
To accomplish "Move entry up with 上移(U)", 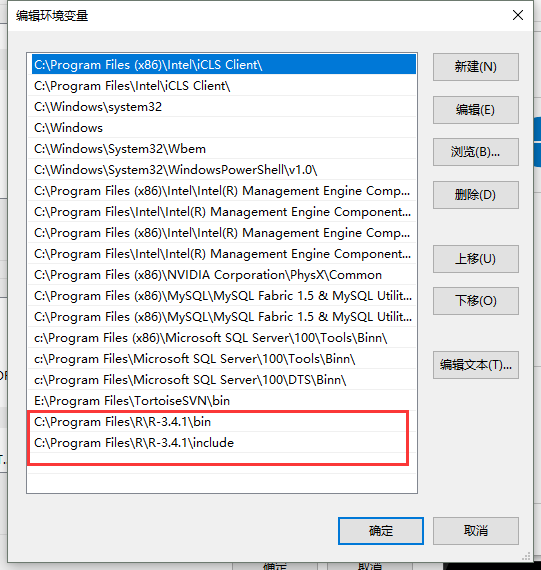I will point(476,259).
